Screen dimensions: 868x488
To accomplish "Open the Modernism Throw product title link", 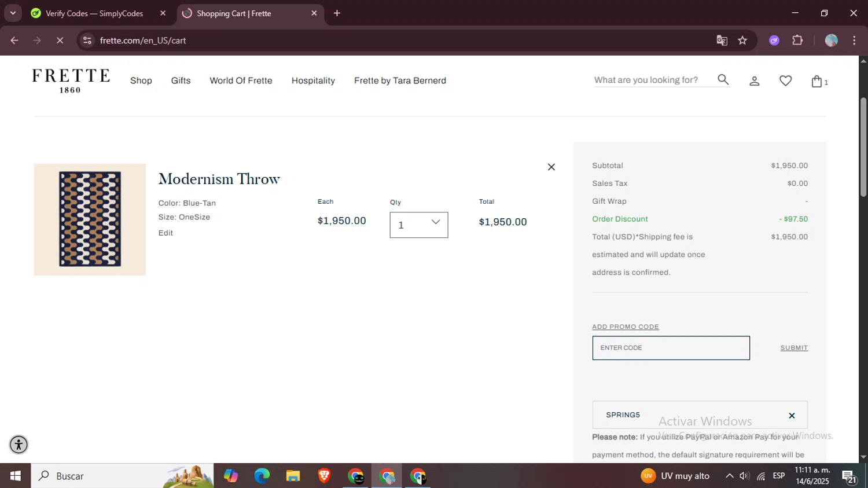I will pyautogui.click(x=219, y=179).
